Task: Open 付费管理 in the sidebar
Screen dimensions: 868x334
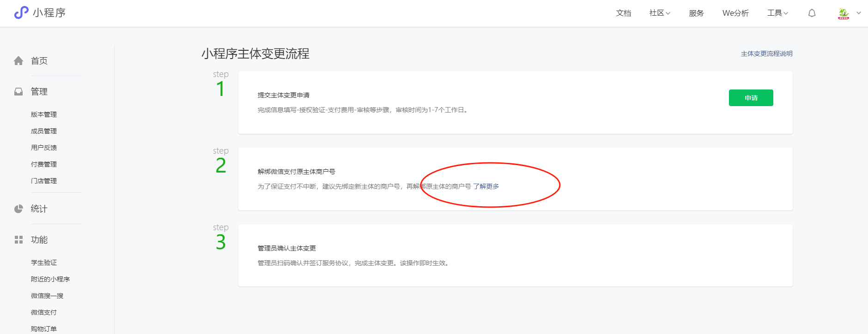Action: [x=44, y=164]
